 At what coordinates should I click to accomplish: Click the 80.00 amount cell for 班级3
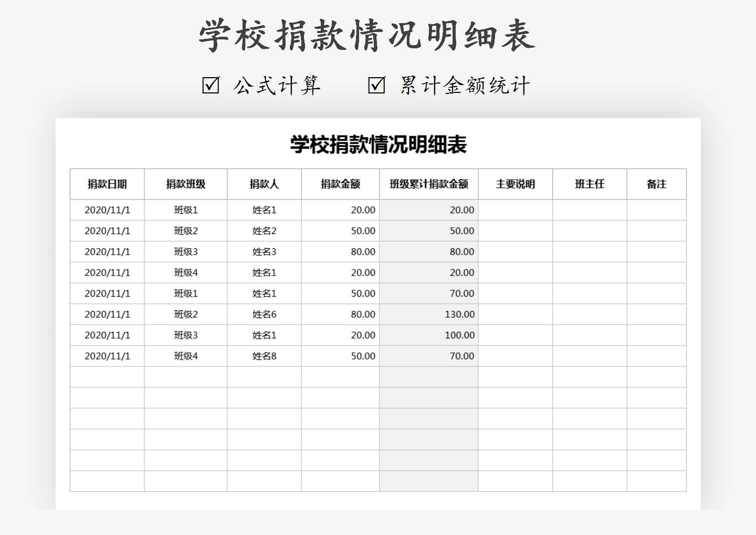pyautogui.click(x=363, y=251)
